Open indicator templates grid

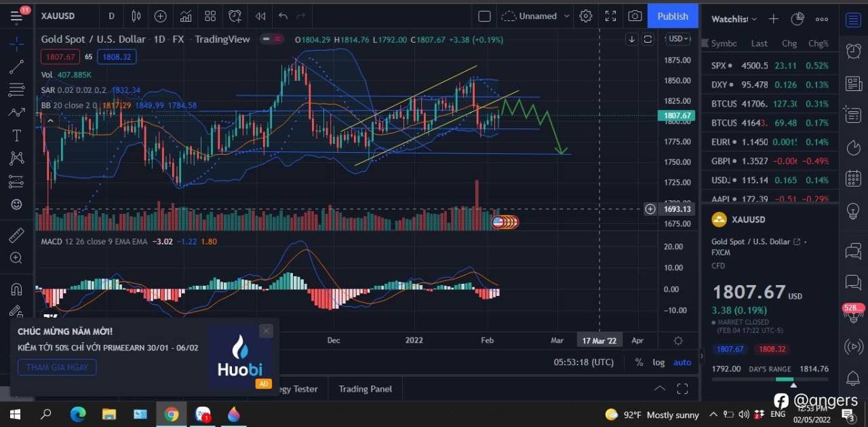click(x=210, y=16)
